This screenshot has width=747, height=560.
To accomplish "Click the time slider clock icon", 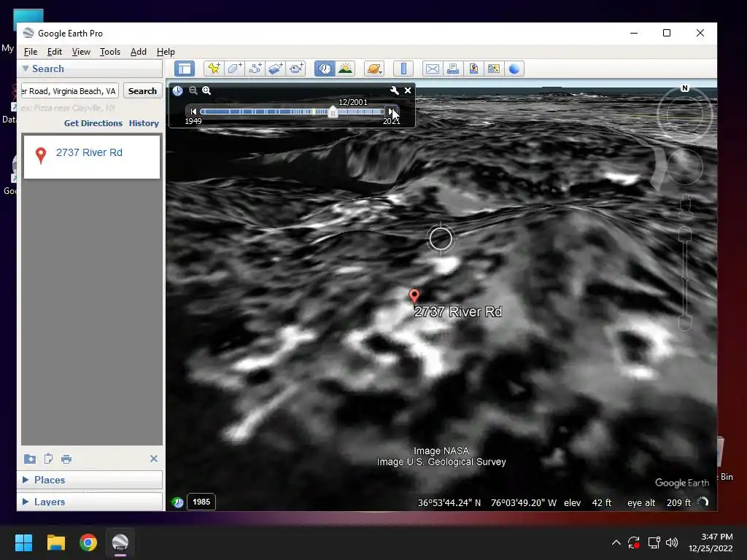I will (x=178, y=90).
